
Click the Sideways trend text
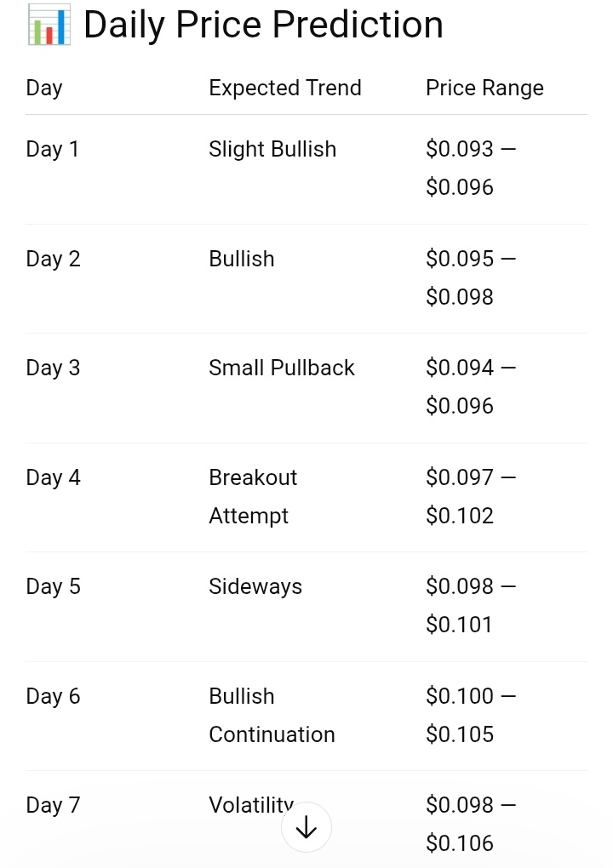(x=255, y=586)
